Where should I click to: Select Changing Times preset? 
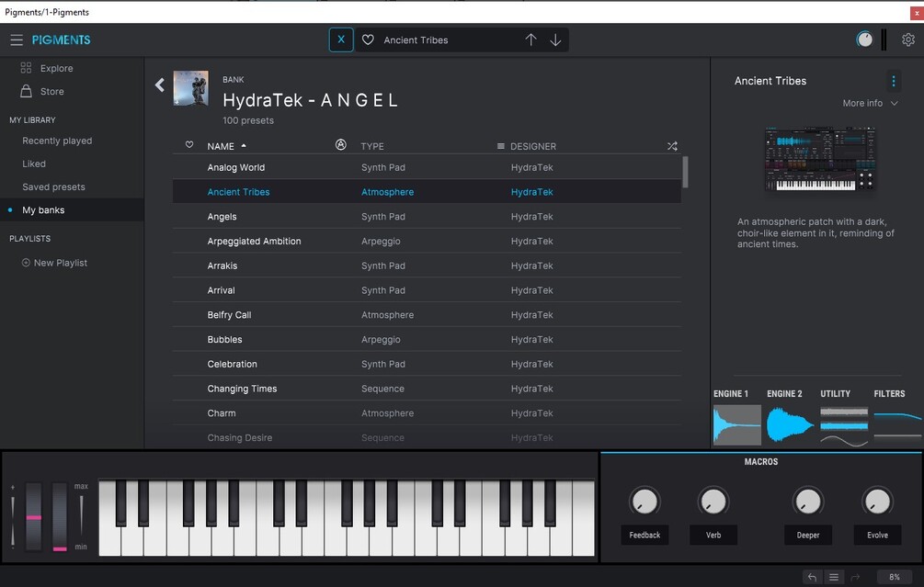tap(427, 389)
